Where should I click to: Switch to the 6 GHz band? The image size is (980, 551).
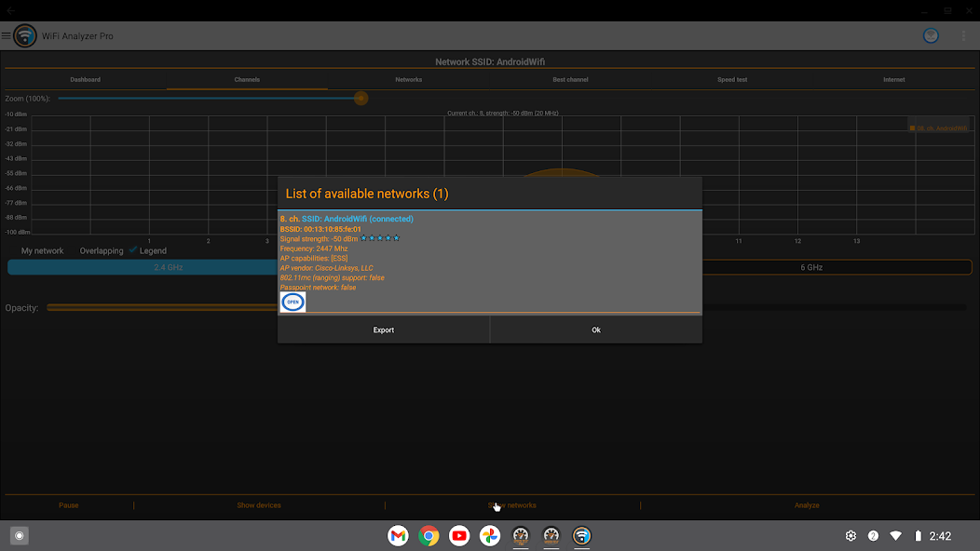pyautogui.click(x=810, y=267)
